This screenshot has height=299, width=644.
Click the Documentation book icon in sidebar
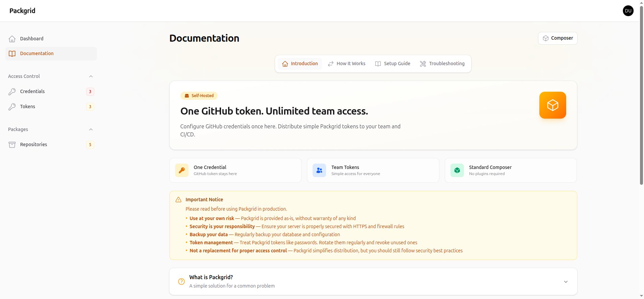pos(12,53)
